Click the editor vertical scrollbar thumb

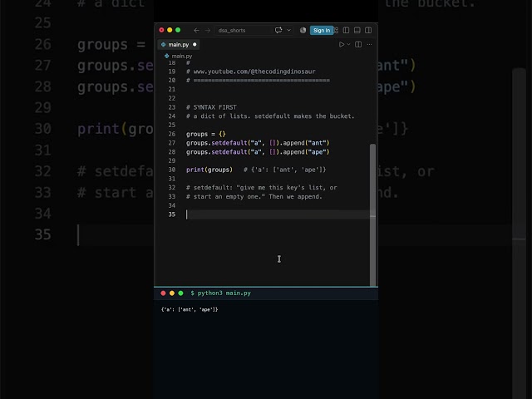tap(372, 214)
